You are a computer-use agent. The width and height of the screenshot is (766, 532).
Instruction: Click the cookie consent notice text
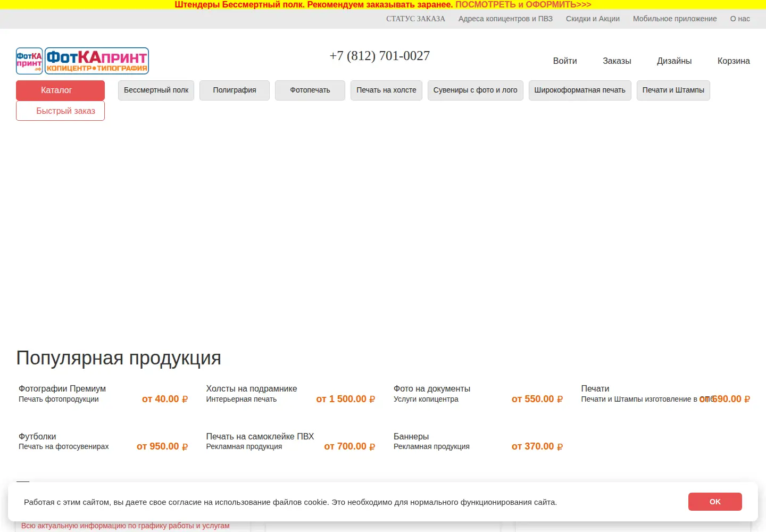[290, 502]
